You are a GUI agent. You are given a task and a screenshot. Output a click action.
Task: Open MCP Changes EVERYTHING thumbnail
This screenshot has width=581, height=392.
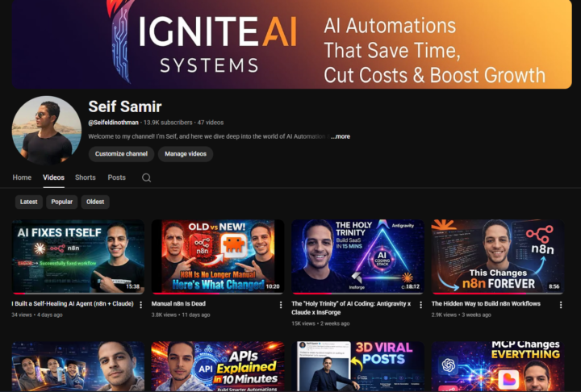point(498,366)
